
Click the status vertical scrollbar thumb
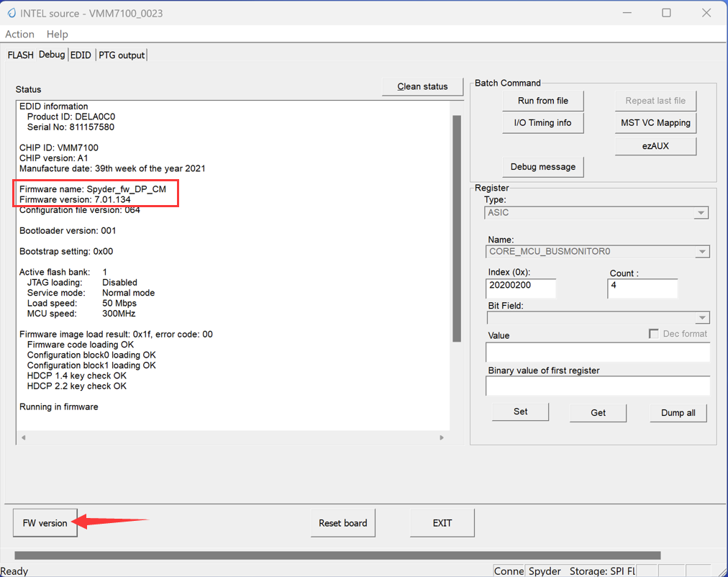click(x=457, y=228)
